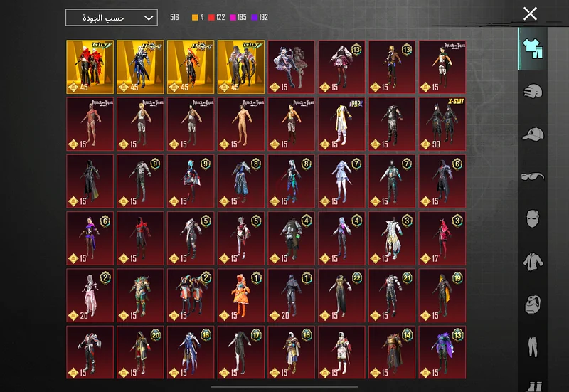The height and width of the screenshot is (392, 569).
Task: Select the skinless Titan outfit card
Action: tap(90, 124)
